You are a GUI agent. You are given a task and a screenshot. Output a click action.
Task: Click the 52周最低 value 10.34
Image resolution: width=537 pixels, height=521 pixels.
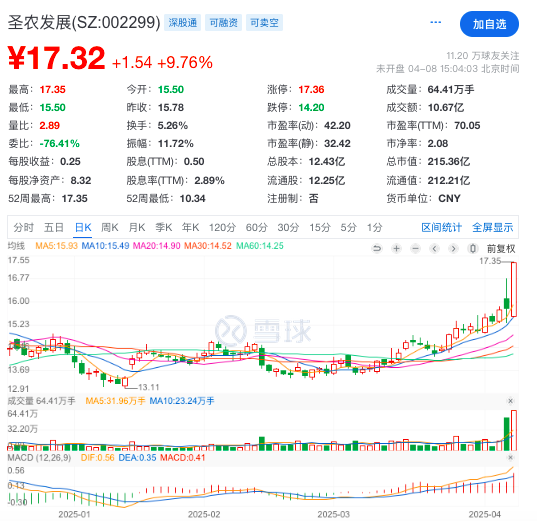pyautogui.click(x=192, y=198)
